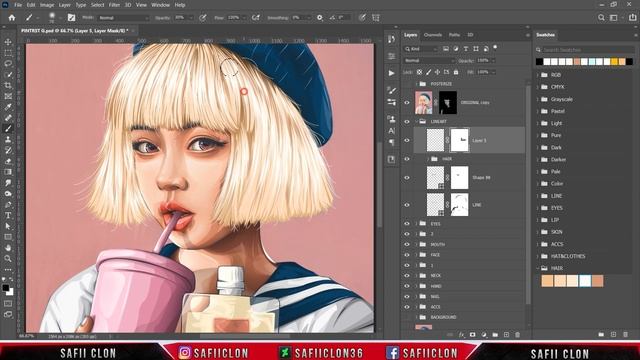Image resolution: width=640 pixels, height=360 pixels.
Task: Hide the ORIGINAL copy layer
Action: point(407,102)
